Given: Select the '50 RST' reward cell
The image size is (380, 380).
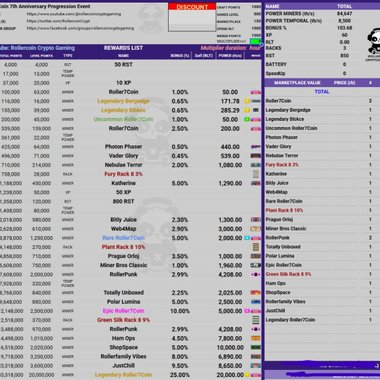Looking at the screenshot, I should point(123,65).
